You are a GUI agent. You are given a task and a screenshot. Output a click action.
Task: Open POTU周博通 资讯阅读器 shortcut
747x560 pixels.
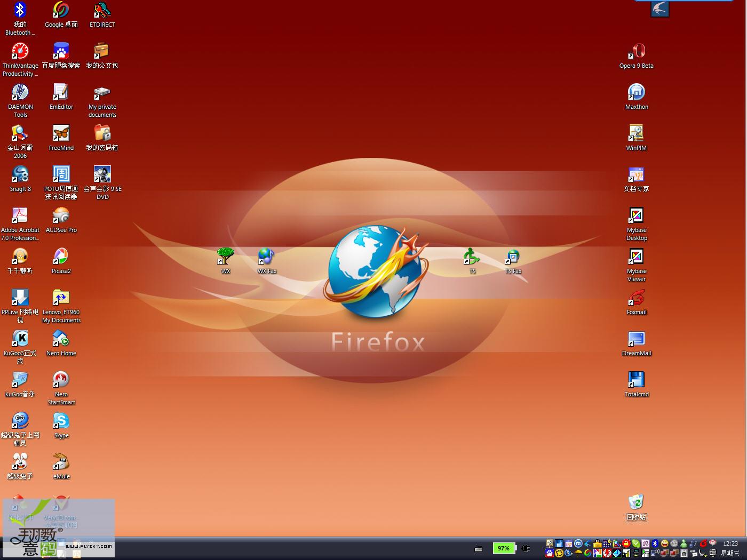(61, 183)
